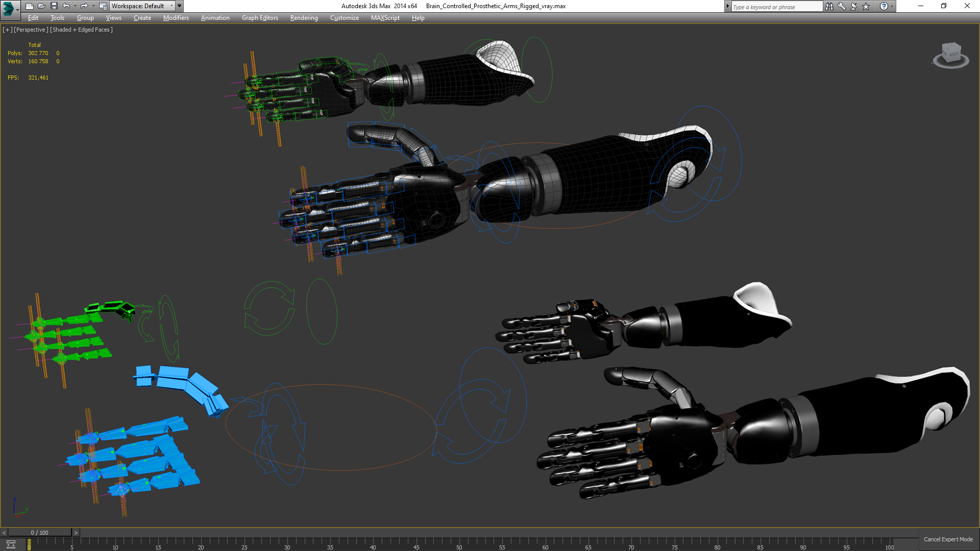Click Cancel Expert Mode button
980x551 pixels.
[x=948, y=539]
